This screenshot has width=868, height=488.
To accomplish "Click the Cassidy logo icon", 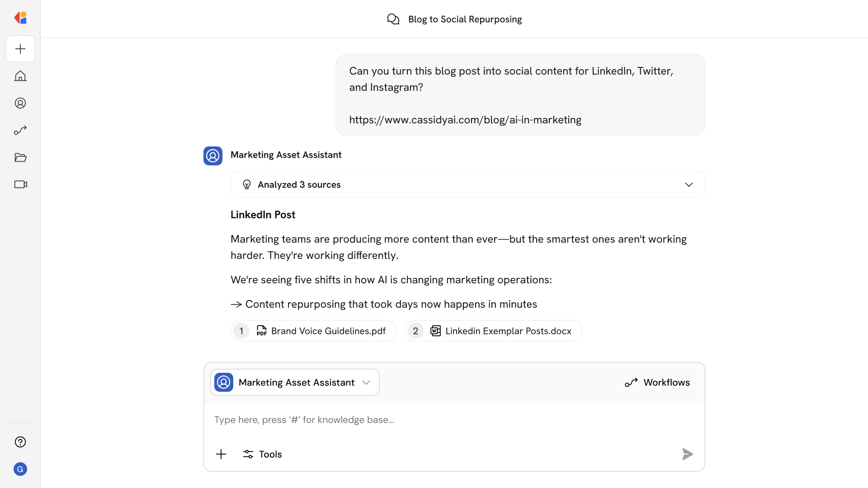I will click(x=20, y=18).
